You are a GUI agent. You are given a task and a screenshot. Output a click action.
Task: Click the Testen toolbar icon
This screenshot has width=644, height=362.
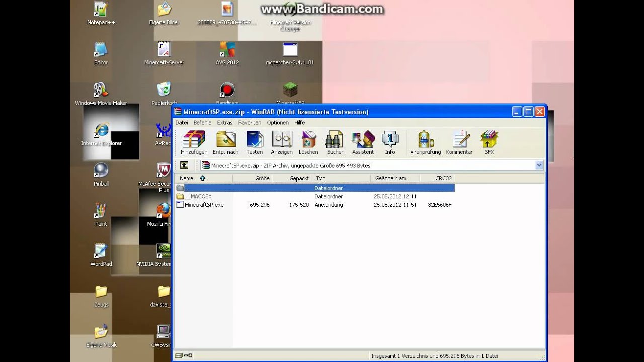click(x=254, y=142)
